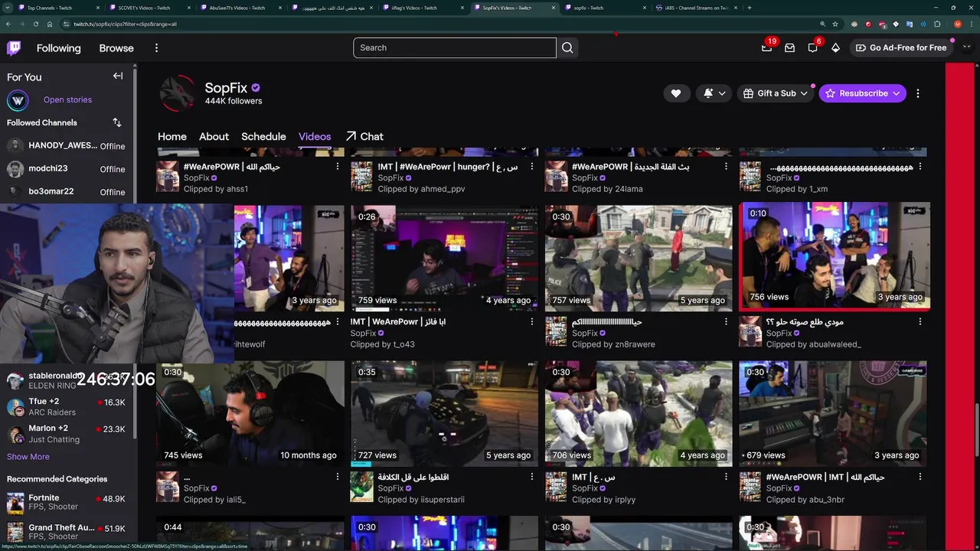Image resolution: width=980 pixels, height=551 pixels.
Task: Collapse the For You sidebar arrow
Action: [118, 76]
